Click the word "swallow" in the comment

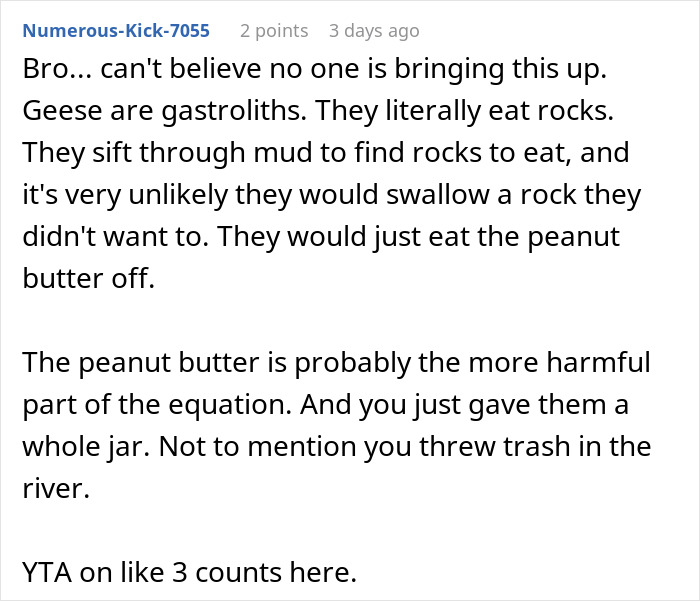click(451, 196)
